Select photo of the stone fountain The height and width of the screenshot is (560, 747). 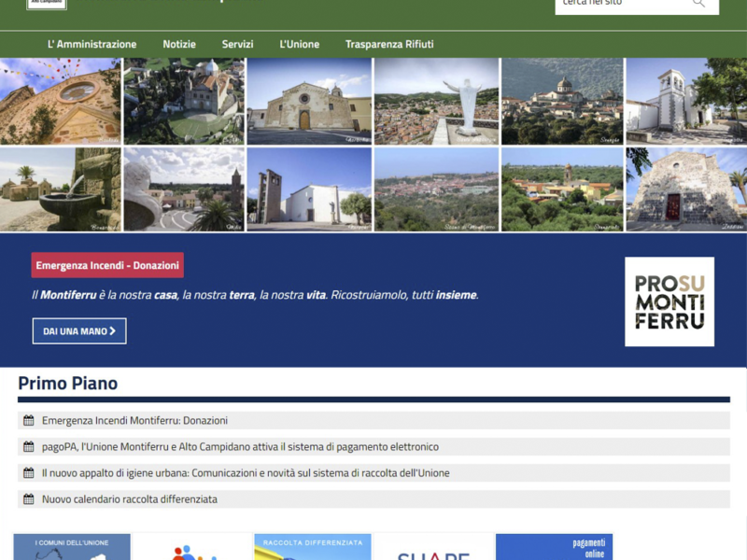point(61,189)
